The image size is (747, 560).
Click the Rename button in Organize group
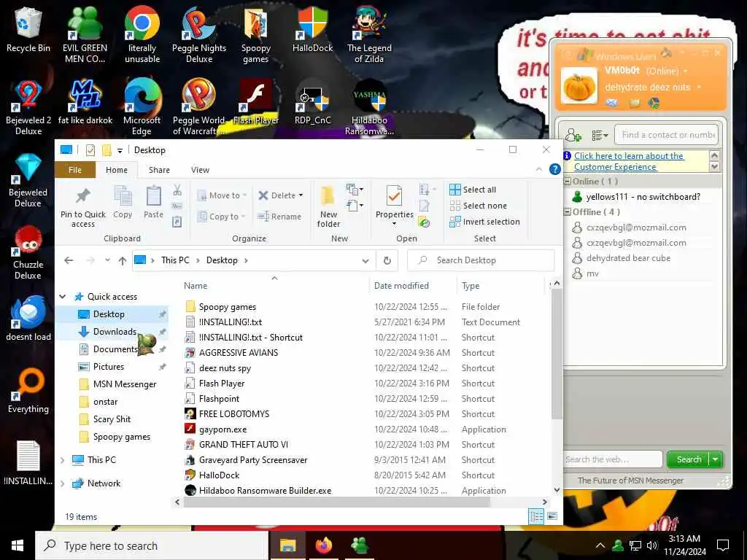pos(279,217)
